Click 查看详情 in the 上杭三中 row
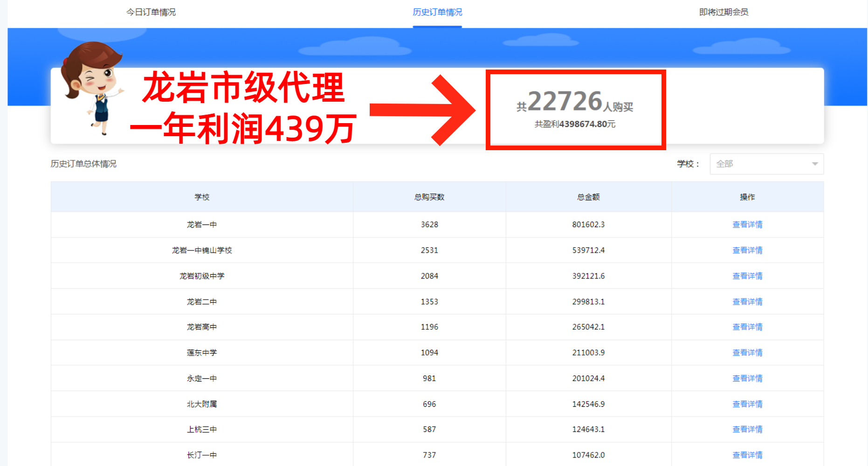The width and height of the screenshot is (868, 466). [747, 429]
